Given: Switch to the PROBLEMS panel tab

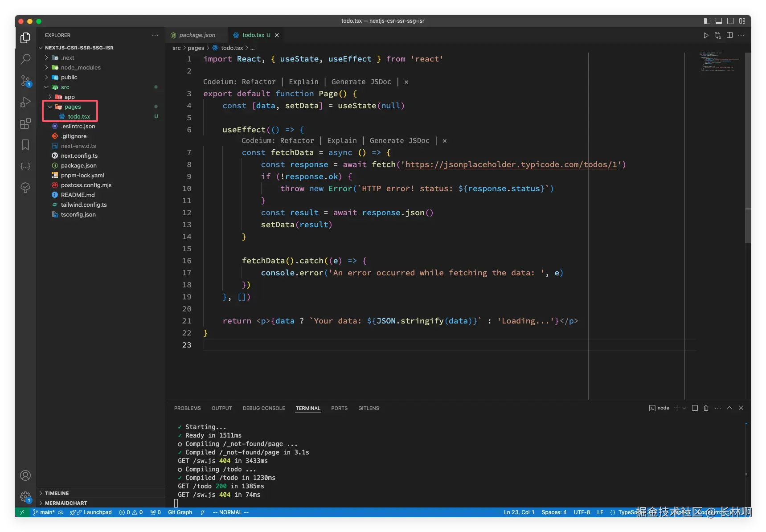Looking at the screenshot, I should click(187, 408).
